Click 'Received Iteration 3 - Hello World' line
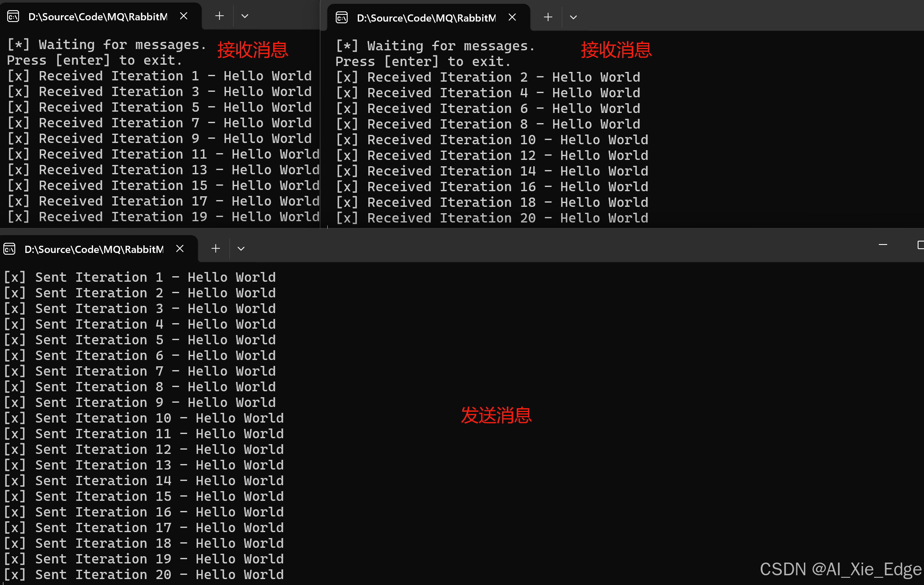 [x=160, y=92]
